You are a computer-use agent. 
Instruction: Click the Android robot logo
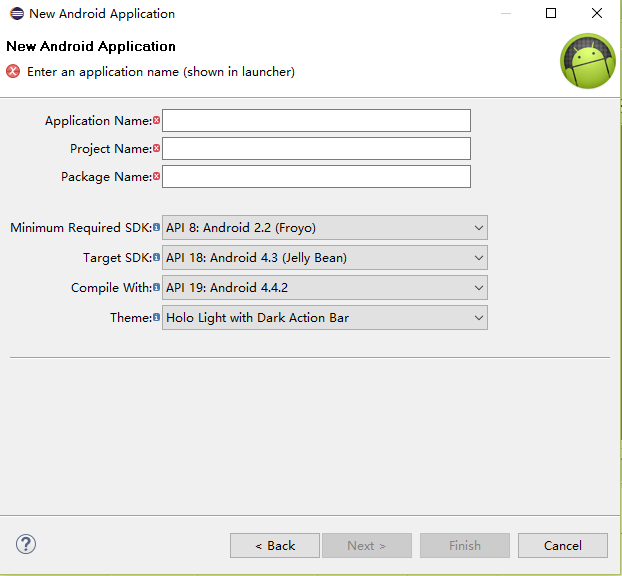click(588, 61)
